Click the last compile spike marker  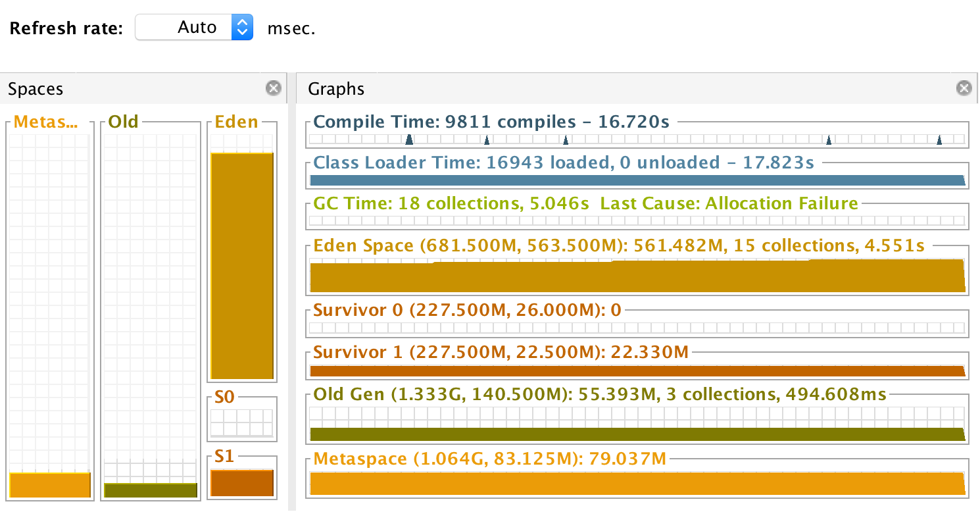point(939,140)
